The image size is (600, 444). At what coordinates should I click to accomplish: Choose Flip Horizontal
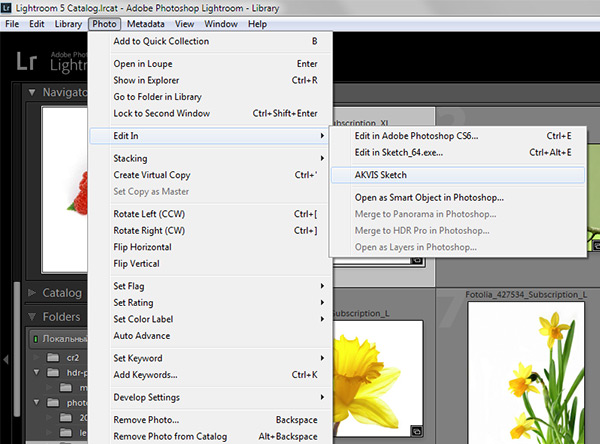[x=210, y=247]
